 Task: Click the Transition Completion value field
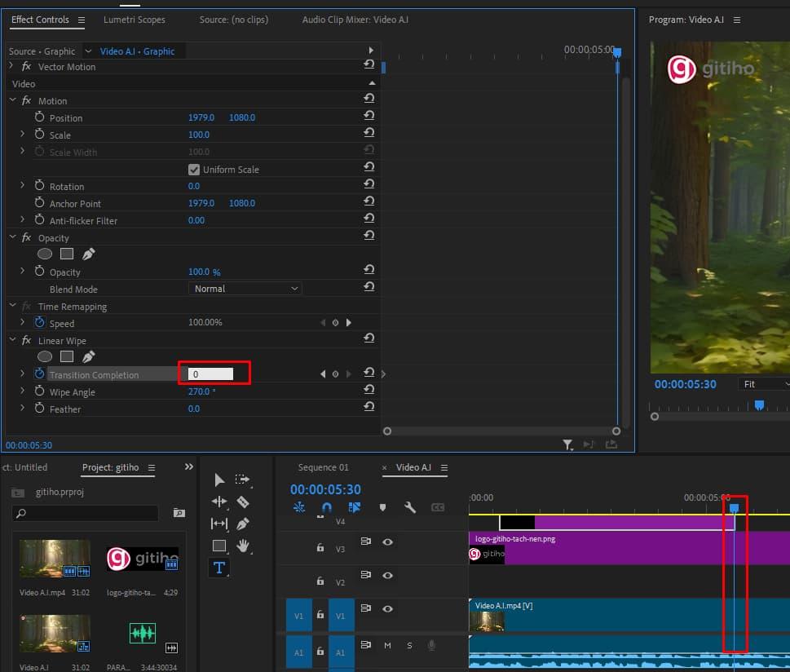tap(210, 374)
